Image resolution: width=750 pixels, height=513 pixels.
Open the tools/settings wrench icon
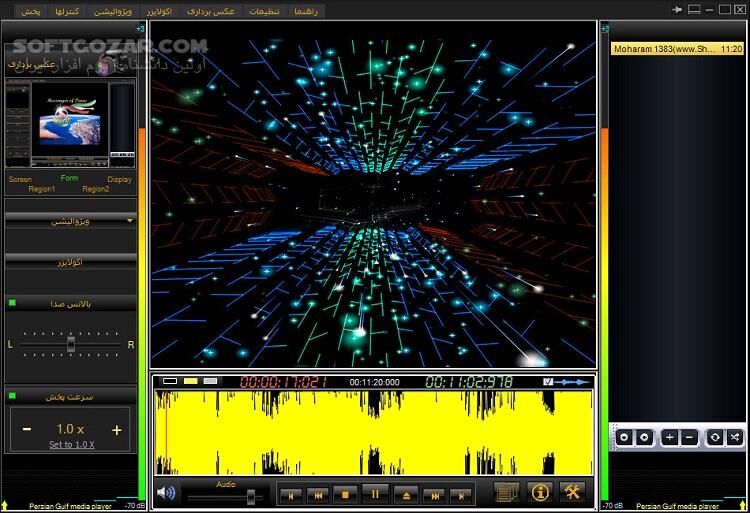click(x=573, y=492)
